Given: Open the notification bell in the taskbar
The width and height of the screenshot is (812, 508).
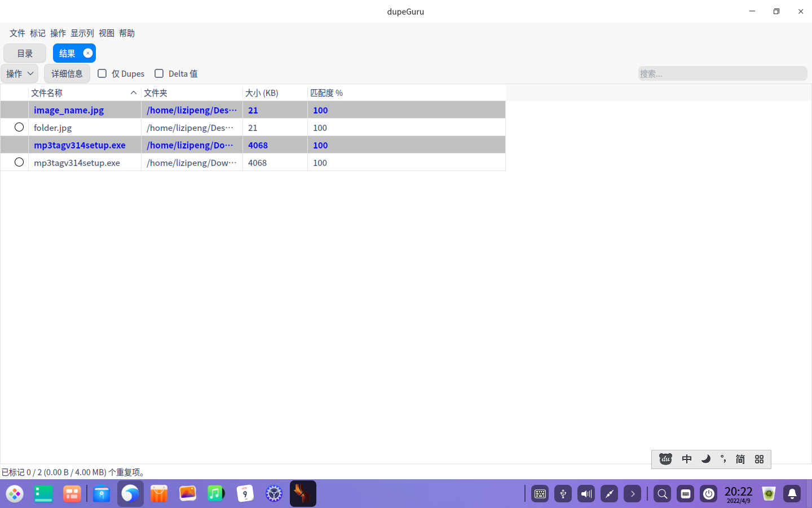Looking at the screenshot, I should click(792, 494).
